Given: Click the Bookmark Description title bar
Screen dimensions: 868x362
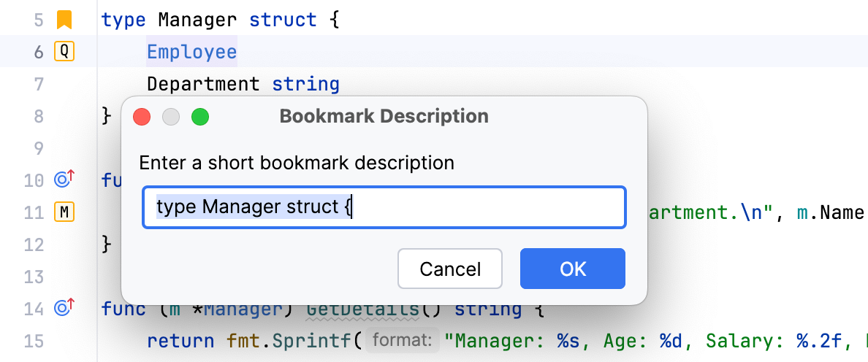Looking at the screenshot, I should [x=384, y=116].
